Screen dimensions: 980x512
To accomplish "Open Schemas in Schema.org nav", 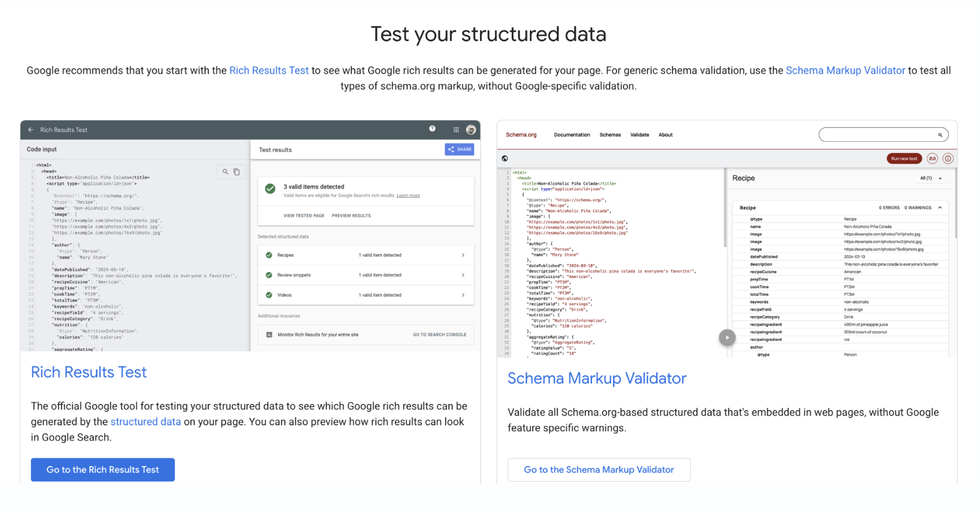I will [x=610, y=135].
